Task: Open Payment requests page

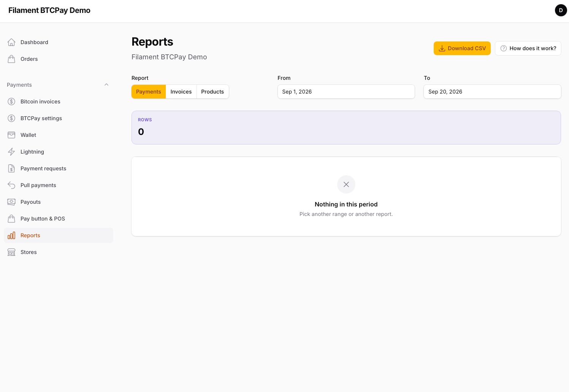Action: (59, 168)
